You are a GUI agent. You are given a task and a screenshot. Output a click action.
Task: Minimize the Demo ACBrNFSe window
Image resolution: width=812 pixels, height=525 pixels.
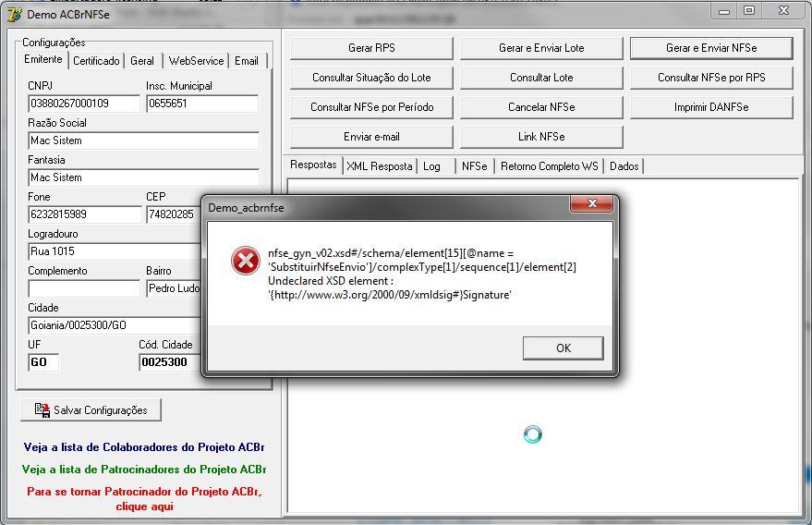(724, 11)
